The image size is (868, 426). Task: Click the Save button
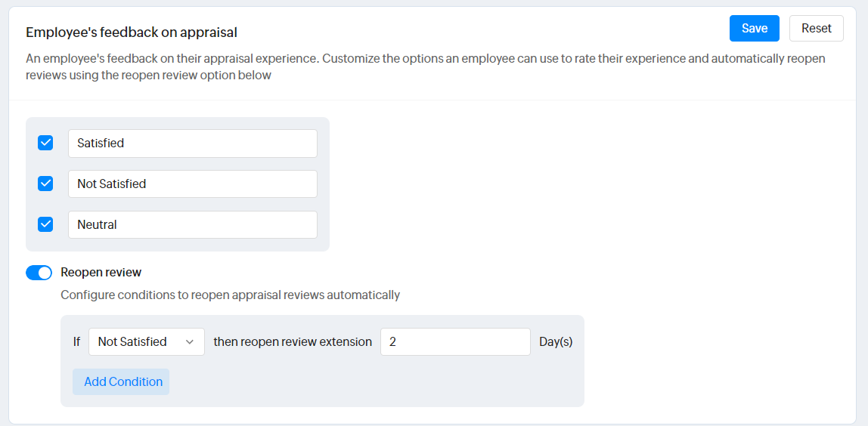pos(754,29)
